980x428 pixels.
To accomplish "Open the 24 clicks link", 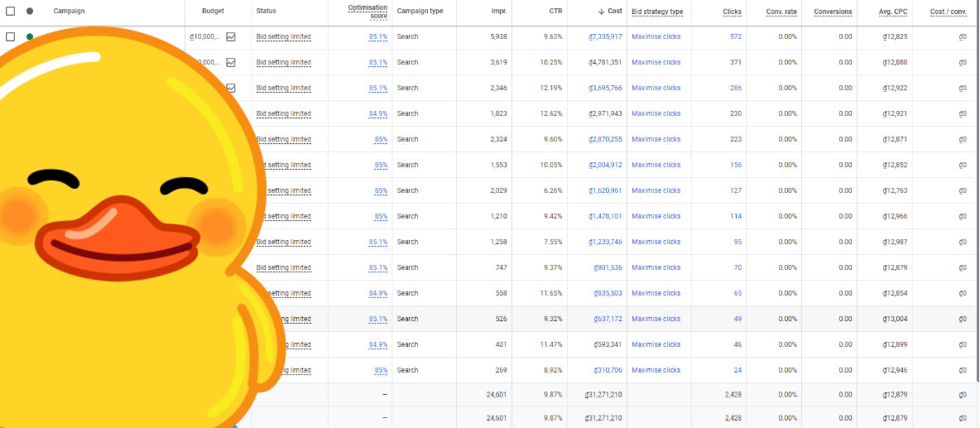I will pos(737,370).
